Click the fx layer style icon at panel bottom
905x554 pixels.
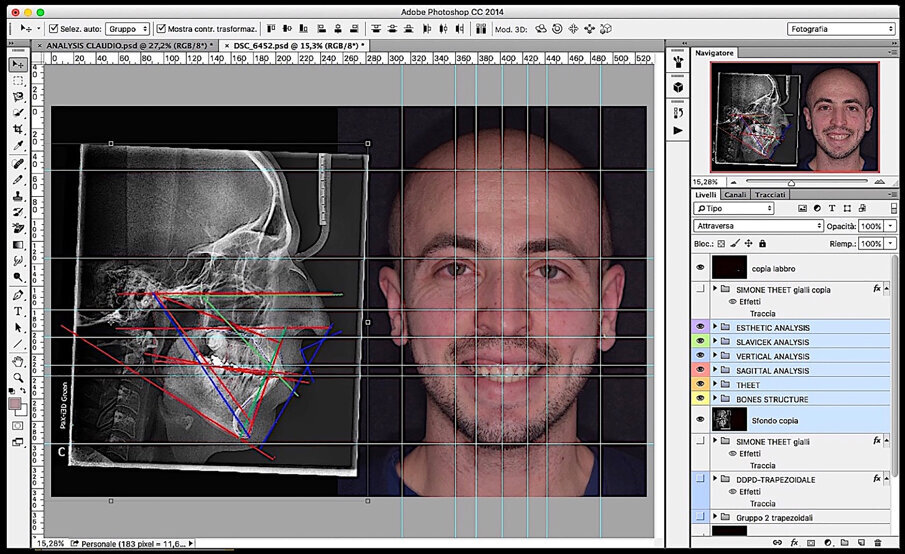pos(794,543)
